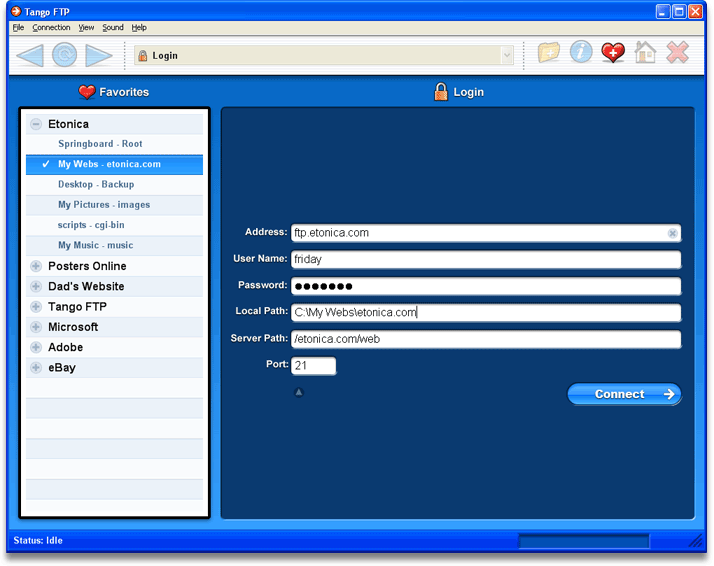This screenshot has width=714, height=566.
Task: Click the Posters Online label
Action: pos(87,266)
